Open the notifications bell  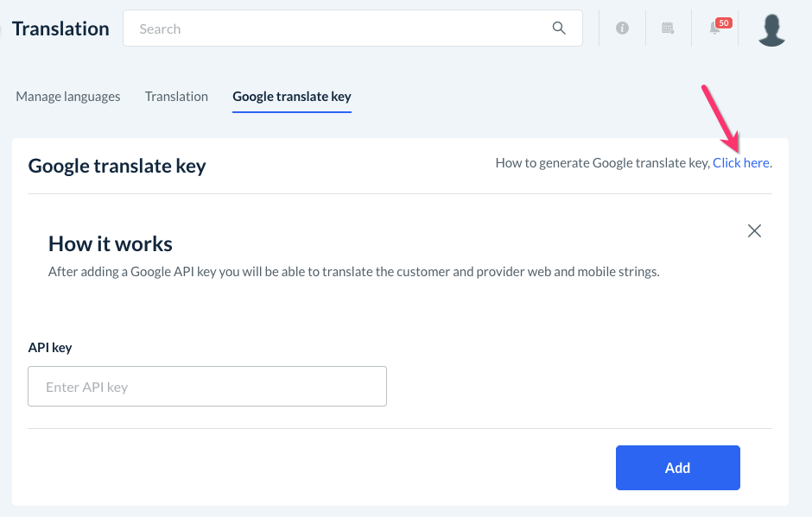click(x=714, y=29)
